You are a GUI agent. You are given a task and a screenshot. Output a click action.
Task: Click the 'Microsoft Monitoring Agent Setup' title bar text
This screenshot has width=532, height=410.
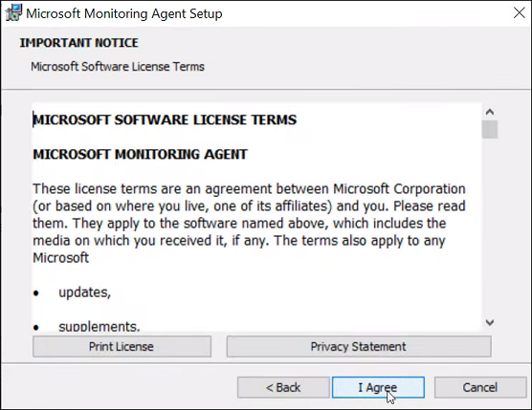point(124,14)
